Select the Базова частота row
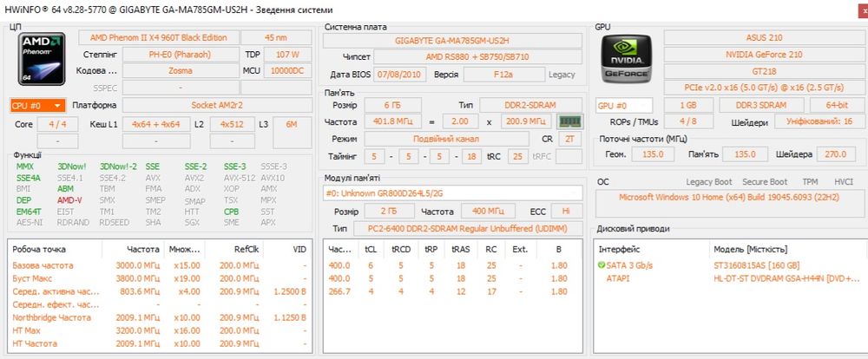 [160, 265]
